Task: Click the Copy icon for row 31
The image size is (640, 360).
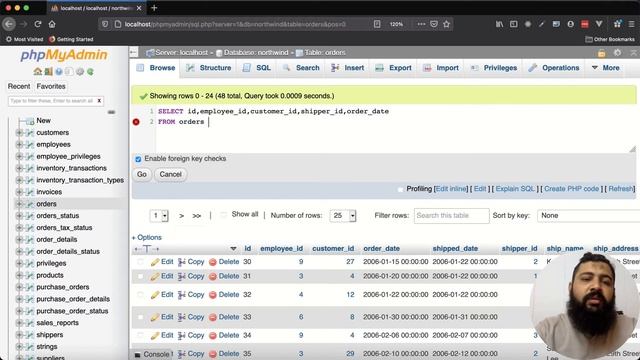Action: [182, 276]
